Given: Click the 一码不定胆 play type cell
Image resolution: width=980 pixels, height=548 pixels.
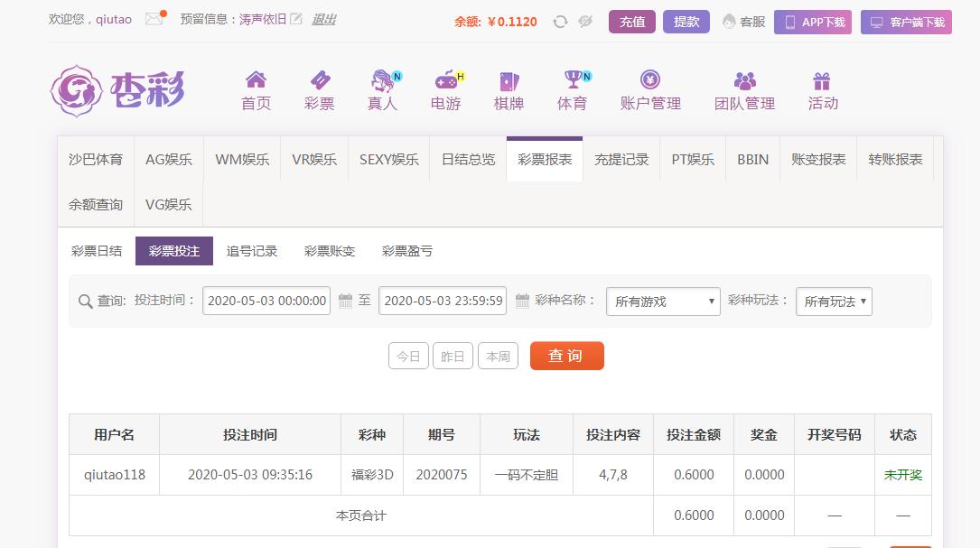Looking at the screenshot, I should [x=527, y=475].
